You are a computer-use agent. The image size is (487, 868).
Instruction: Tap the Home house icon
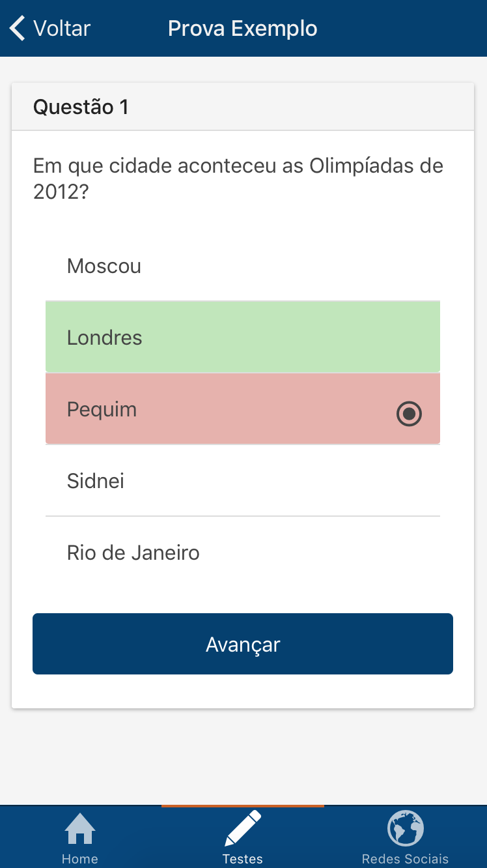pos(80,829)
